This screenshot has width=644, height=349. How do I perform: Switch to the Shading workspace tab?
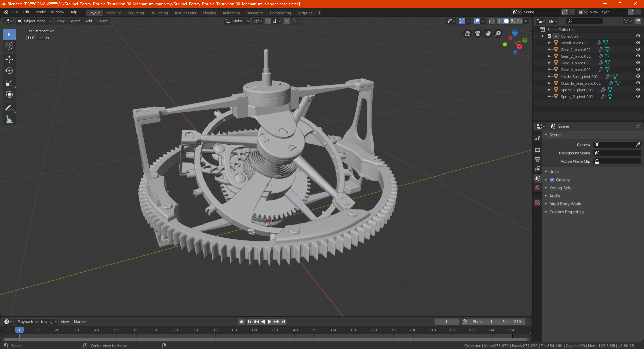(x=209, y=13)
